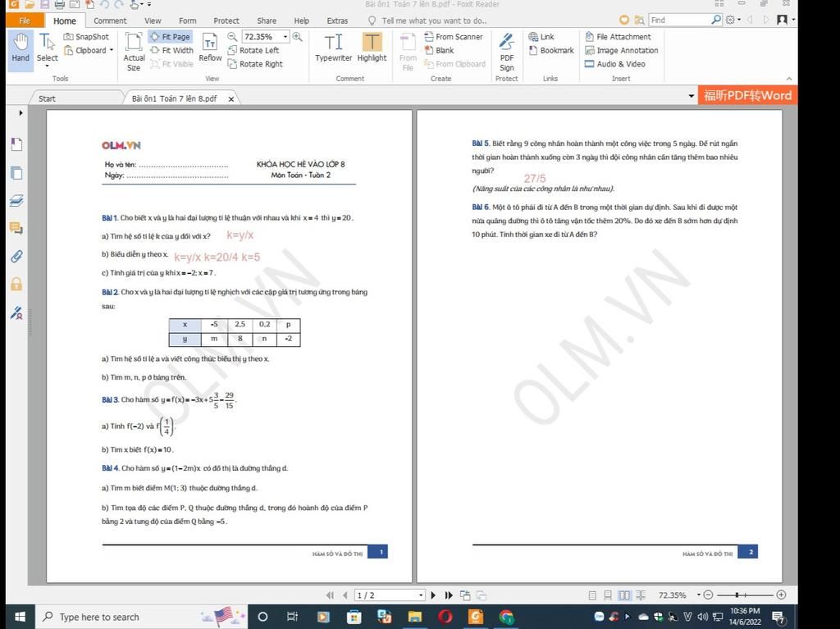Open the Form ribbon tab
Image resolution: width=840 pixels, height=629 pixels.
click(x=188, y=21)
